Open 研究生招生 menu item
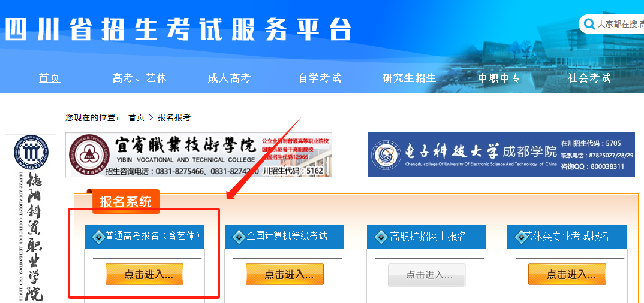This screenshot has height=303, width=644. pos(409,78)
